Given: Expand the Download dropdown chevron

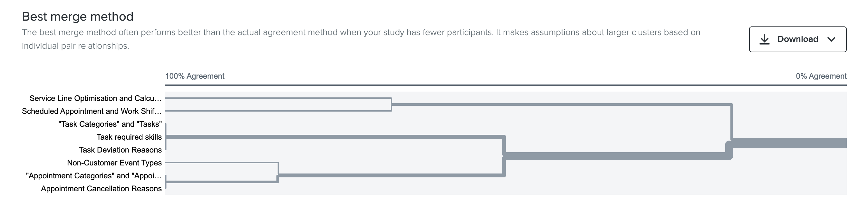Looking at the screenshot, I should point(831,39).
